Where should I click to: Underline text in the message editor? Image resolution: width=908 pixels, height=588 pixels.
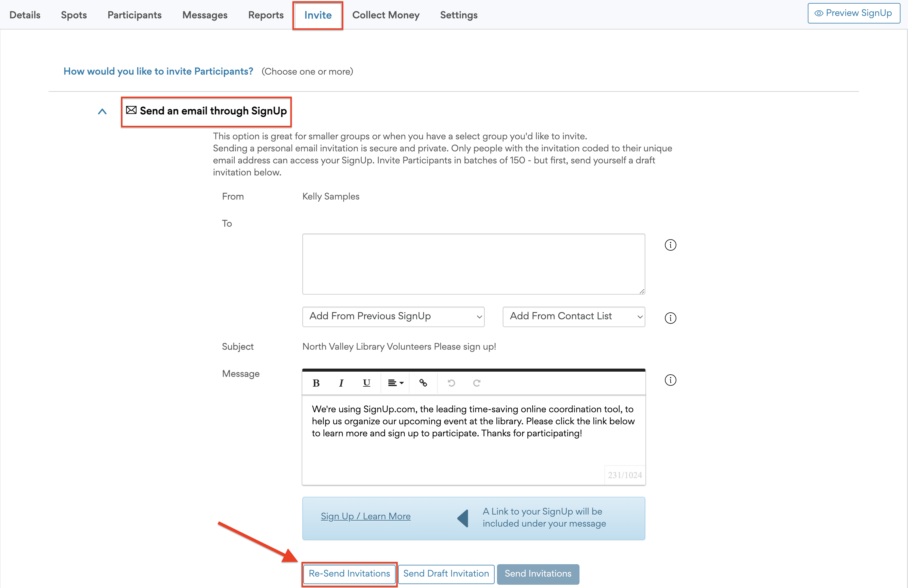click(366, 383)
